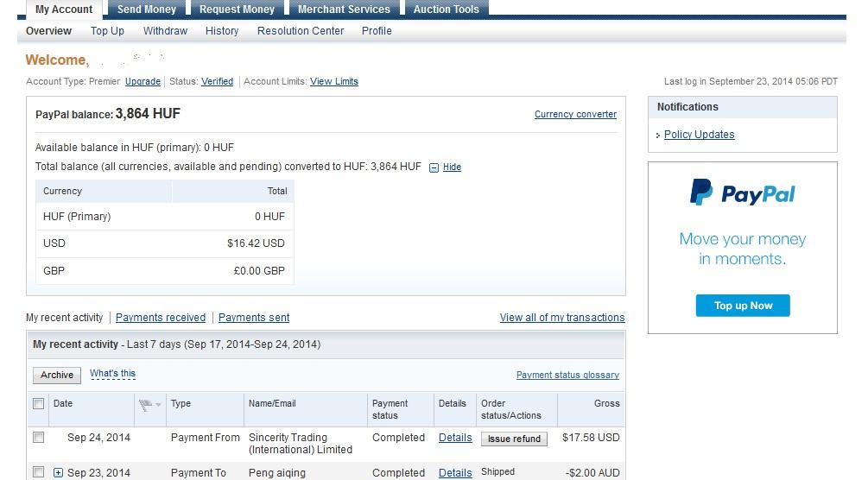
Task: Click the What's this help link
Action: tap(112, 374)
